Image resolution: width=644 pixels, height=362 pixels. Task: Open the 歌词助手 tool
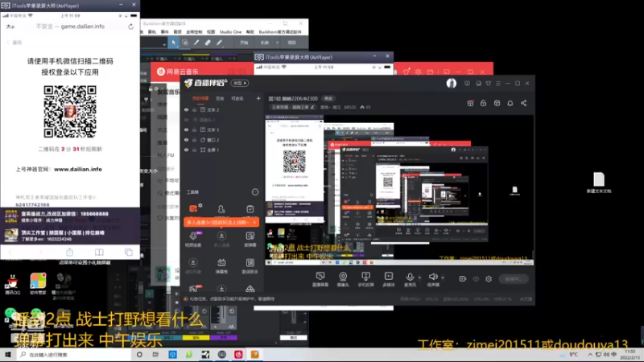[x=250, y=265]
